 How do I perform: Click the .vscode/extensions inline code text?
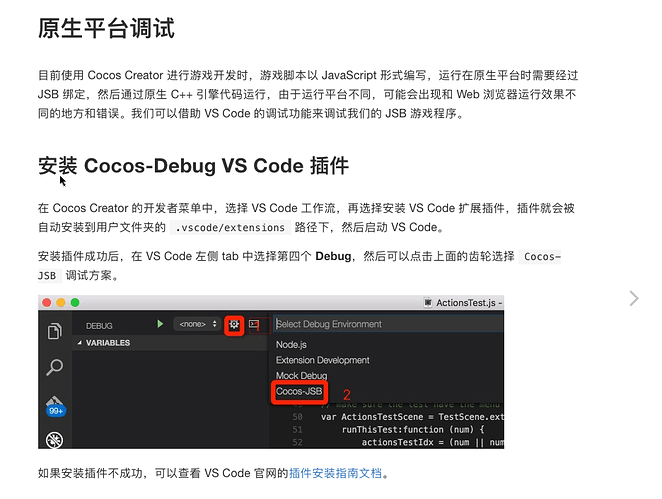pos(230,228)
